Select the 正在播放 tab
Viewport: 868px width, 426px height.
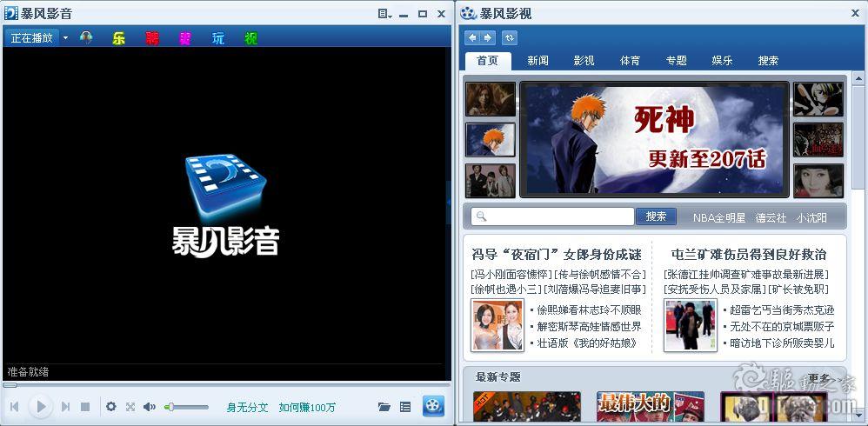(31, 37)
